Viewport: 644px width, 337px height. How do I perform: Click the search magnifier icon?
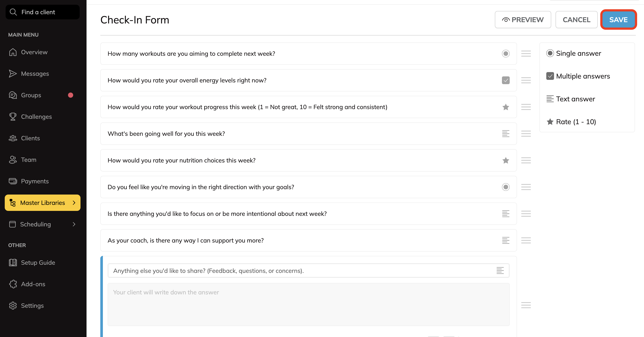pos(13,12)
